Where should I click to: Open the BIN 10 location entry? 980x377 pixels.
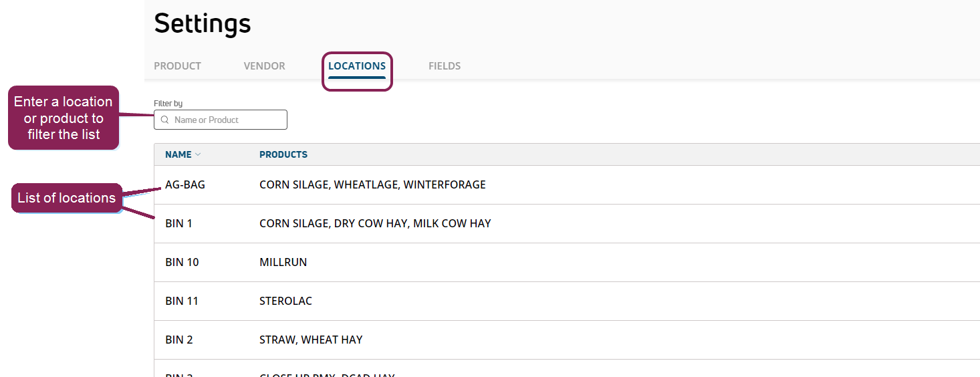click(x=182, y=262)
